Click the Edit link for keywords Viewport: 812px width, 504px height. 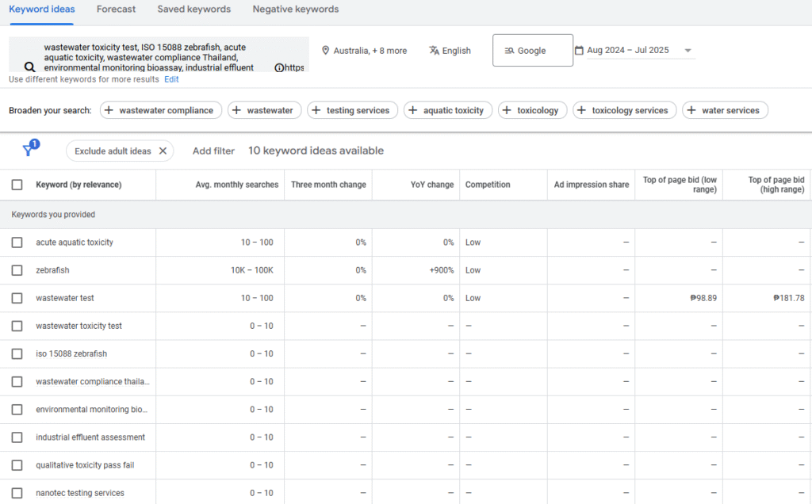click(171, 79)
